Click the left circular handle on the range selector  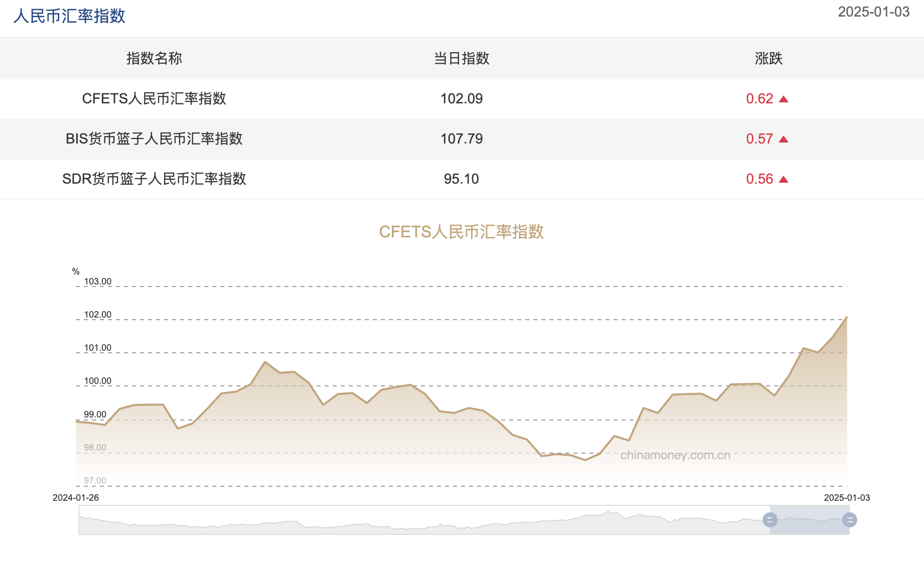click(769, 520)
